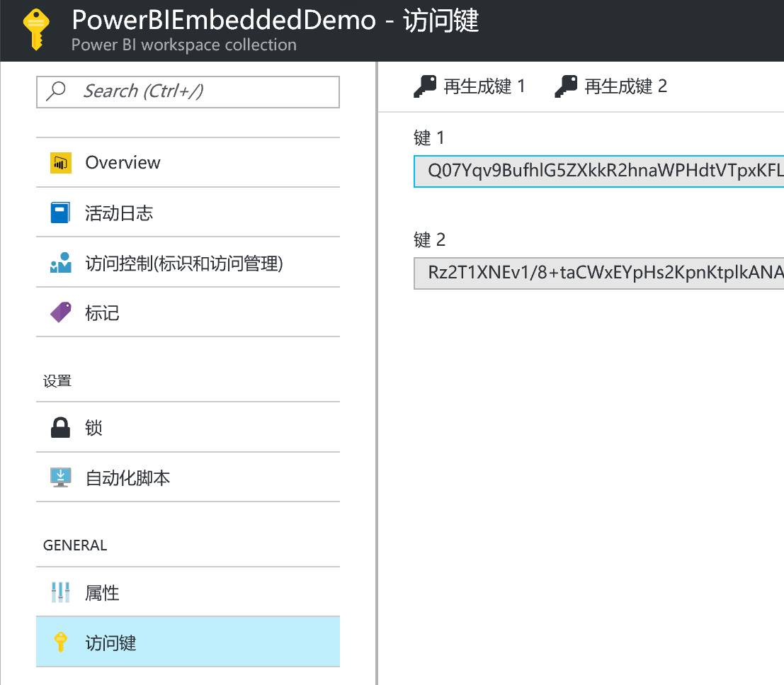784x685 pixels.
Task: Click the black padlock 锁 icon
Action: click(x=60, y=427)
